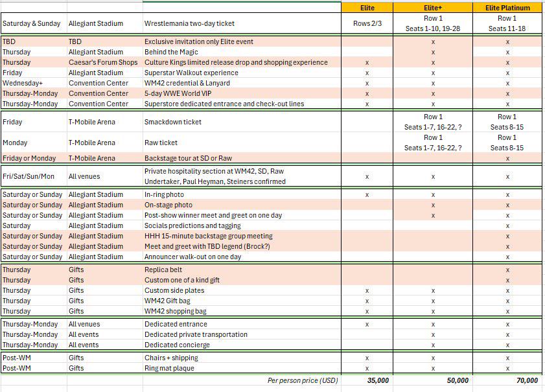
Task: Click Announcer walk-out on one day
Action: click(x=242, y=257)
